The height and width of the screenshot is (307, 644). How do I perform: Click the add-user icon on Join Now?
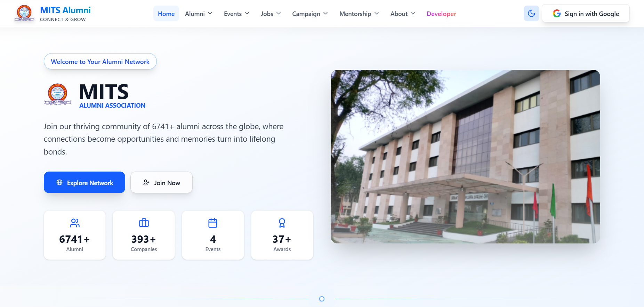[146, 183]
